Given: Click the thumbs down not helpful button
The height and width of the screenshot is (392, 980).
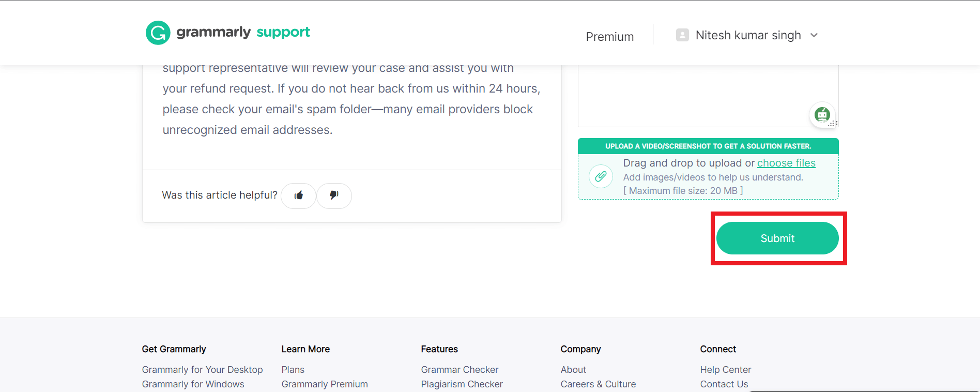Looking at the screenshot, I should coord(334,195).
